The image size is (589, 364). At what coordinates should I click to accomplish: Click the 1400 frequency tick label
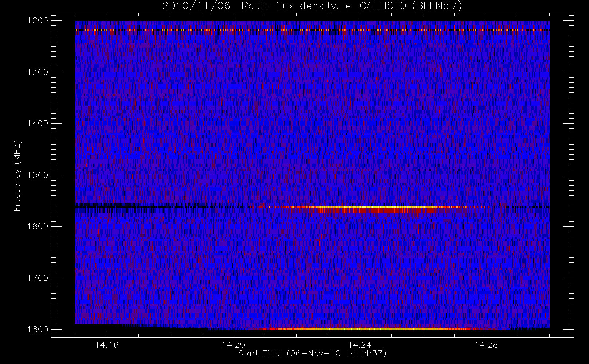[x=38, y=123]
